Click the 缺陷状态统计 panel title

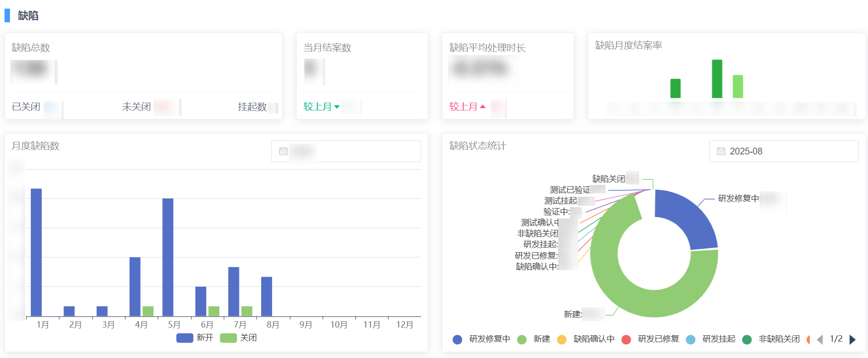pyautogui.click(x=478, y=146)
